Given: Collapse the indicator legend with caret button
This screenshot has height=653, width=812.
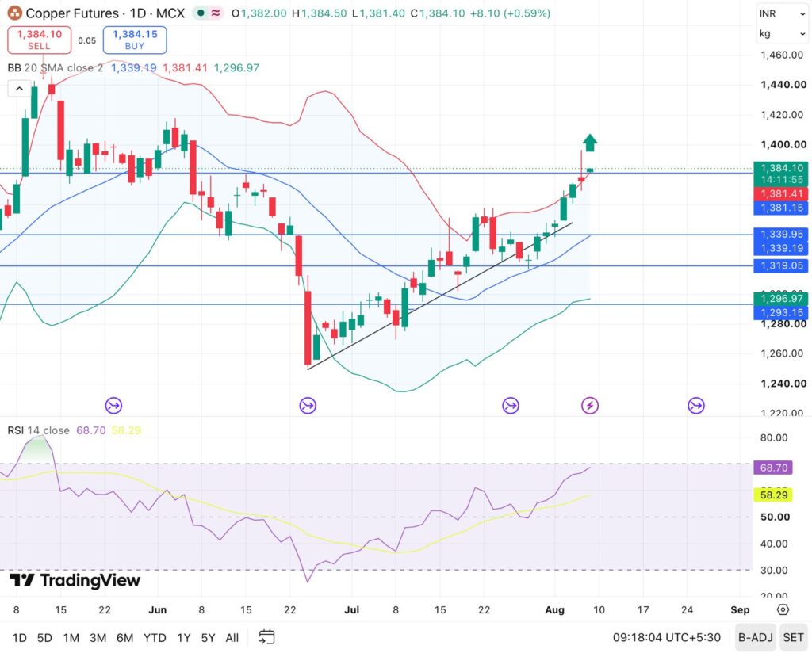Looking at the screenshot, I should (x=19, y=89).
